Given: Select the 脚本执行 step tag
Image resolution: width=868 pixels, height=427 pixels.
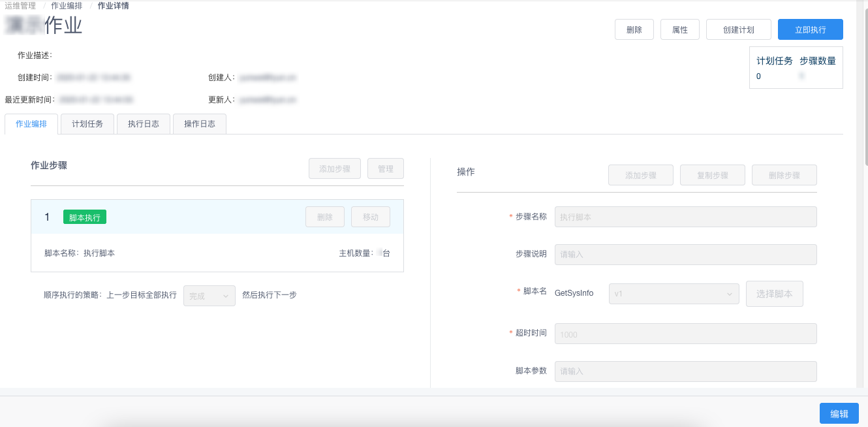Looking at the screenshot, I should coord(85,217).
